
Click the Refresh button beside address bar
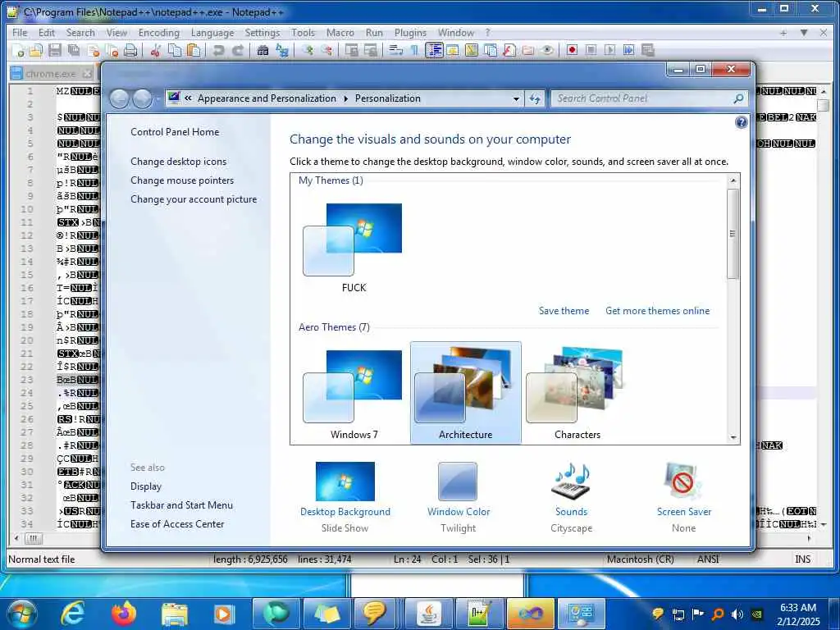[x=535, y=98]
